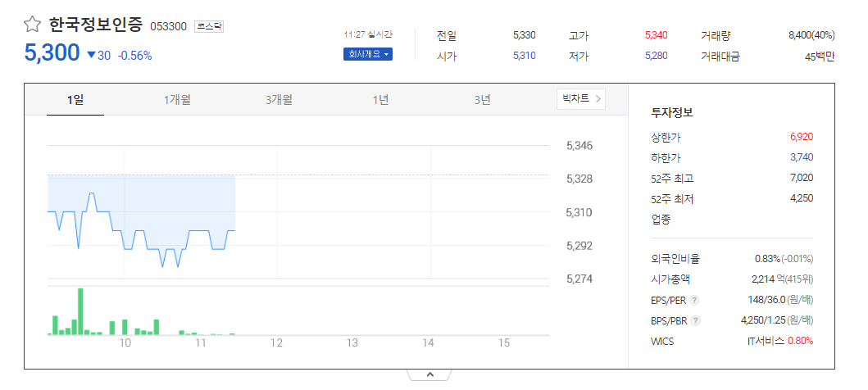The height and width of the screenshot is (390, 868).
Task: Click the 거래대금 value 45백만
Action: 820,56
